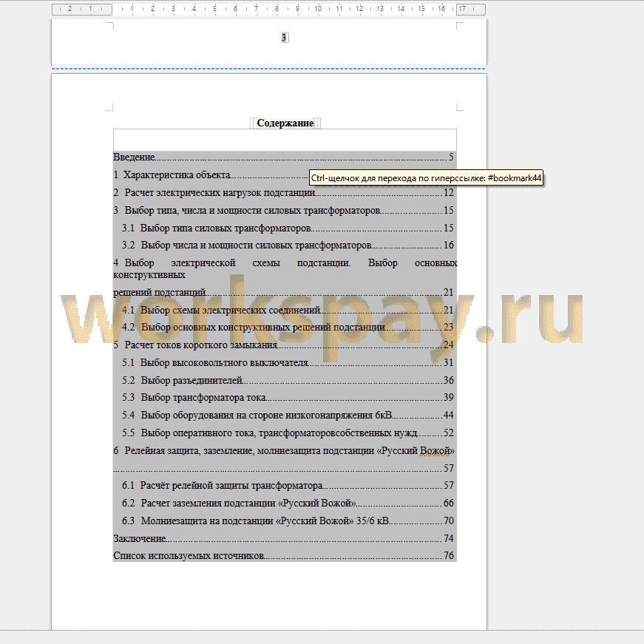
Task: Jump to 'Заключение' on page 74
Action: (x=283, y=538)
